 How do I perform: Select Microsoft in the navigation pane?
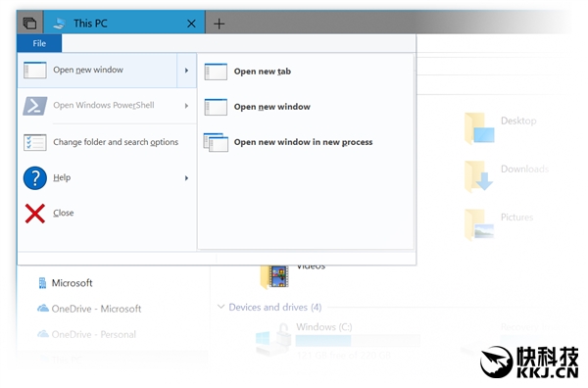click(72, 283)
